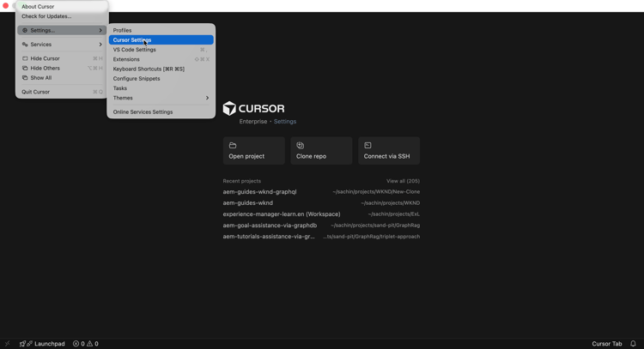Click Connect via SSH button
The height and width of the screenshot is (349, 644).
[x=389, y=151]
